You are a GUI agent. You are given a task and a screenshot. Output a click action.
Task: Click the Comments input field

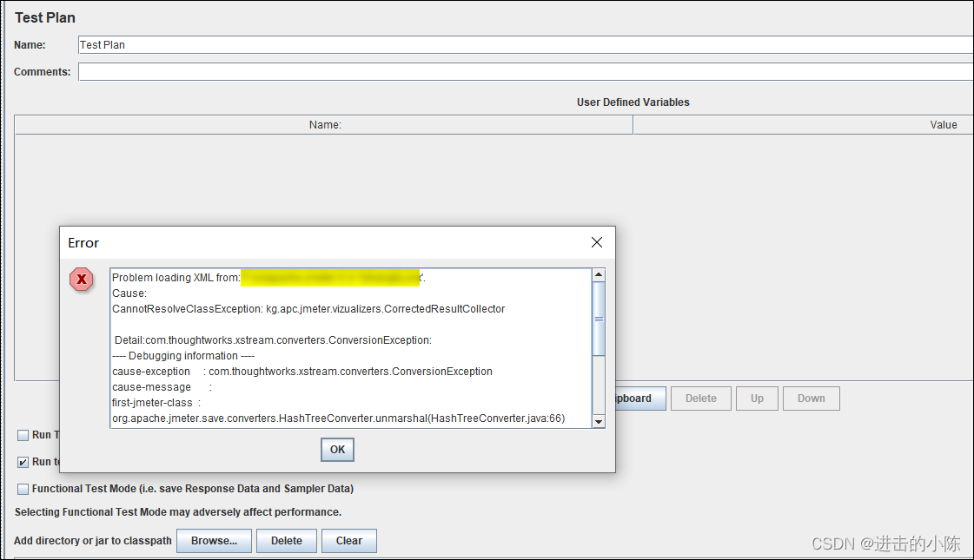[x=526, y=72]
